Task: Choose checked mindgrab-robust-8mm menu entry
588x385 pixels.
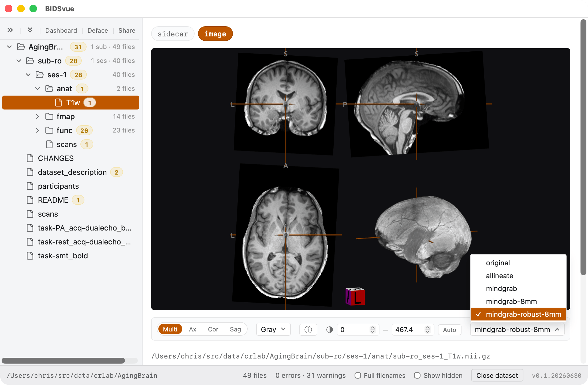Action: pyautogui.click(x=518, y=314)
